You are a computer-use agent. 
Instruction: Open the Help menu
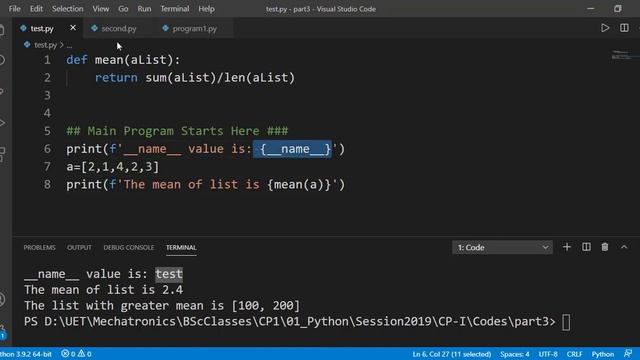point(206,9)
